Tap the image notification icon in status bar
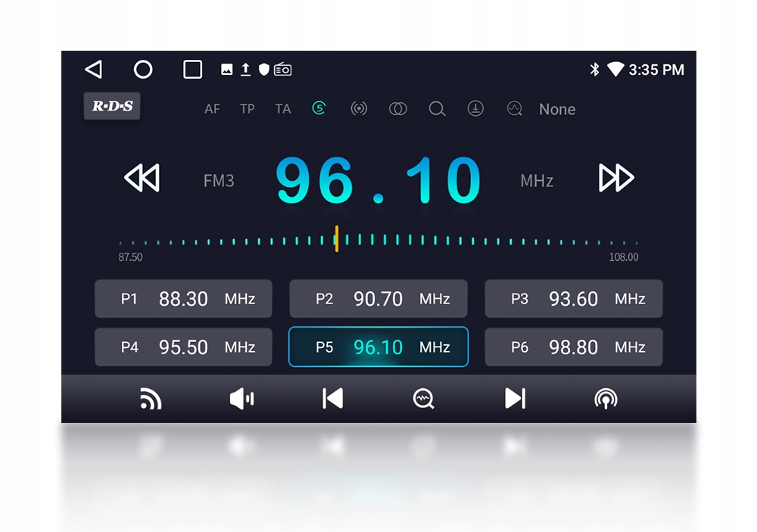This screenshot has height=532, width=757. 226,70
